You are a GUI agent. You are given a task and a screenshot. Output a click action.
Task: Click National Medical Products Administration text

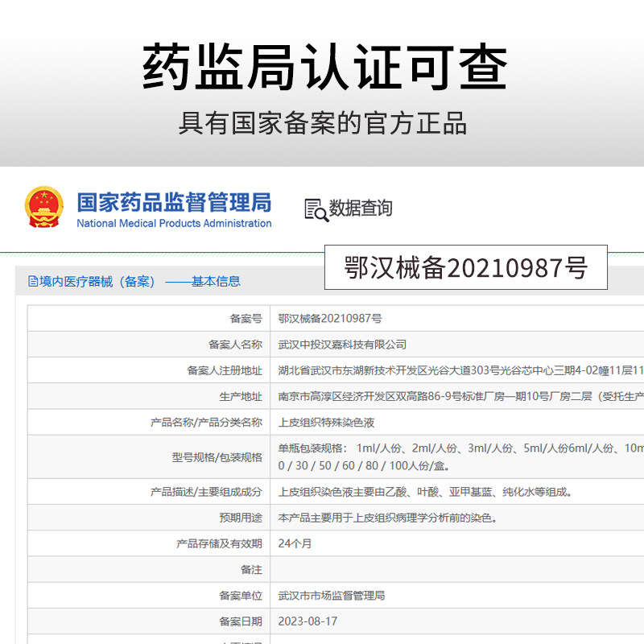(x=174, y=224)
